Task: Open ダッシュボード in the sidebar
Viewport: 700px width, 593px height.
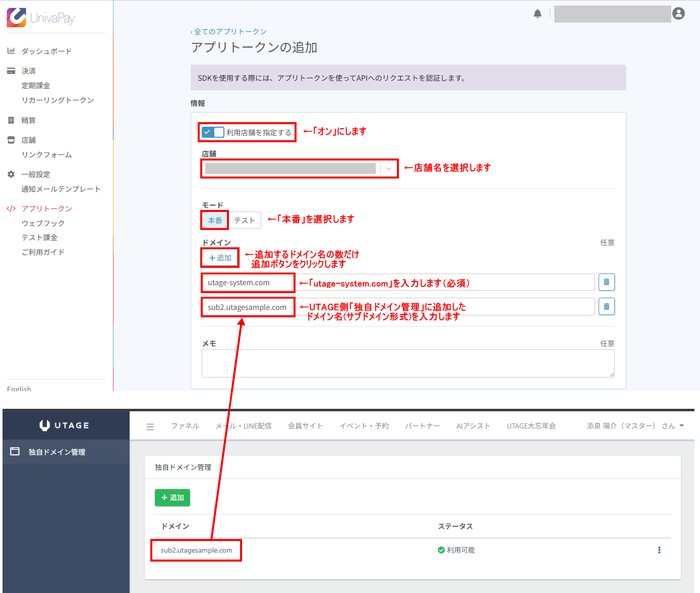Action: 46,51
